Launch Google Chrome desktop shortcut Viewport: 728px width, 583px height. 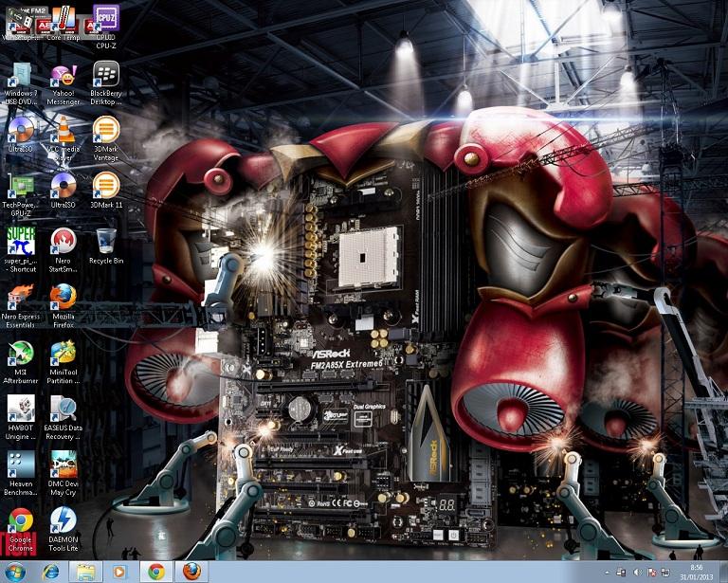tap(21, 530)
